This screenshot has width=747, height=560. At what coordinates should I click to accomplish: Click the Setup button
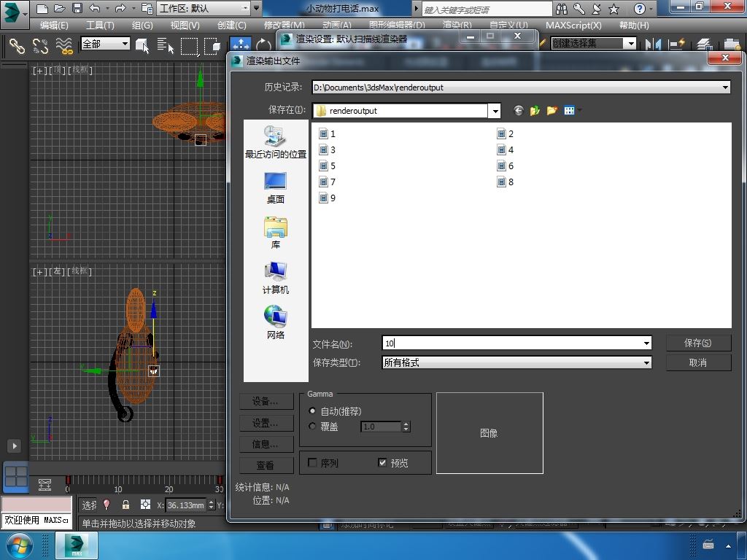[x=266, y=423]
